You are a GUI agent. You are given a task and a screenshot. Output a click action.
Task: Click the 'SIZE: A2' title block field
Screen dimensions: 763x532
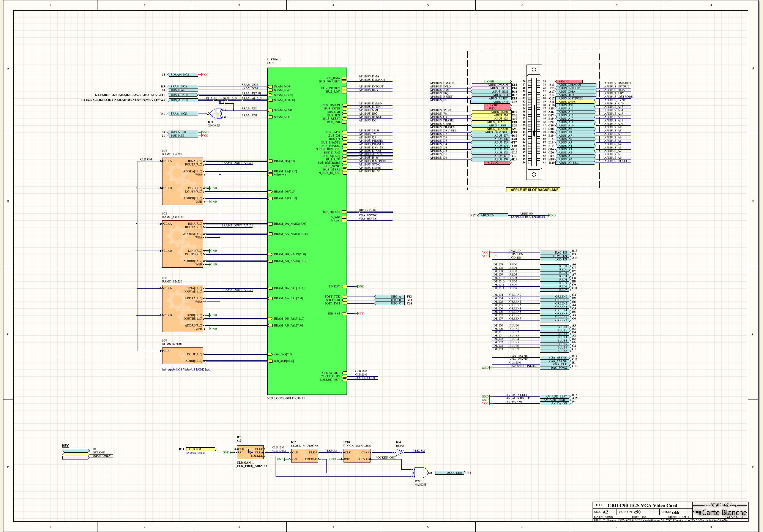(601, 512)
